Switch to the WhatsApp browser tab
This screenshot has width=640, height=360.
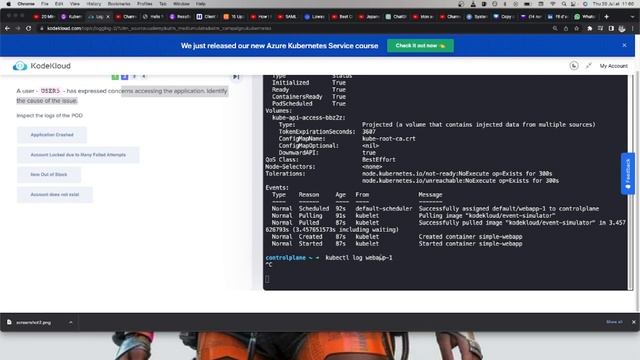click(x=584, y=17)
